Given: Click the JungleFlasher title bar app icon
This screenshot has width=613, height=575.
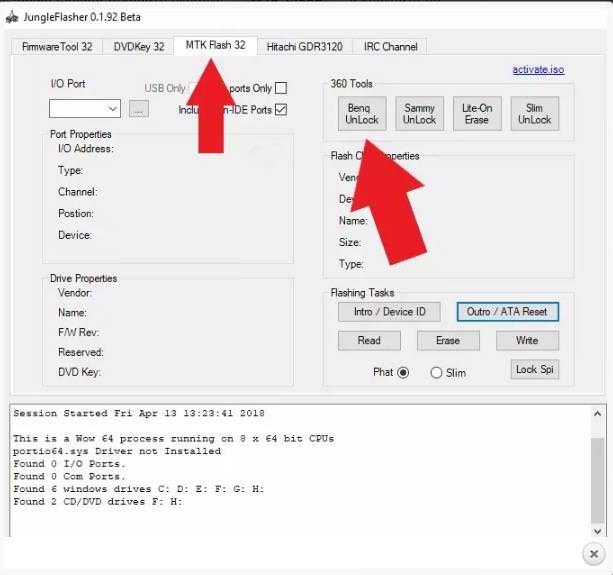Looking at the screenshot, I should [12, 17].
